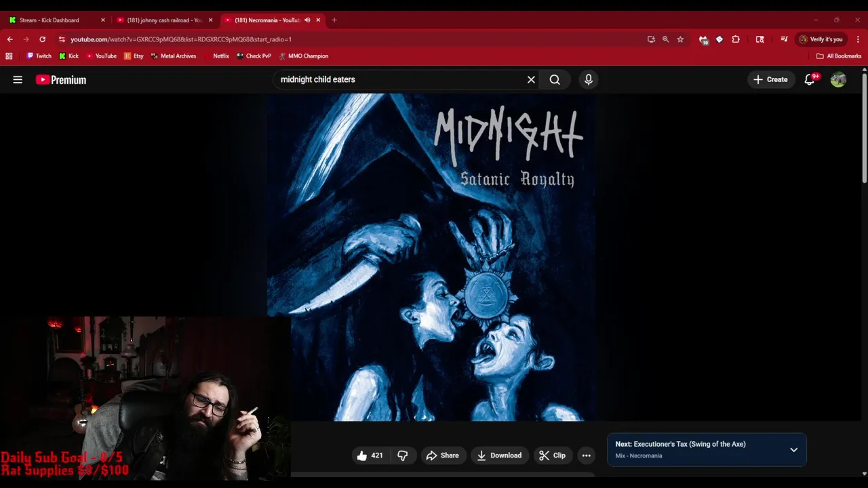Click the like count 421
The width and height of the screenshot is (868, 488).
coord(377,455)
